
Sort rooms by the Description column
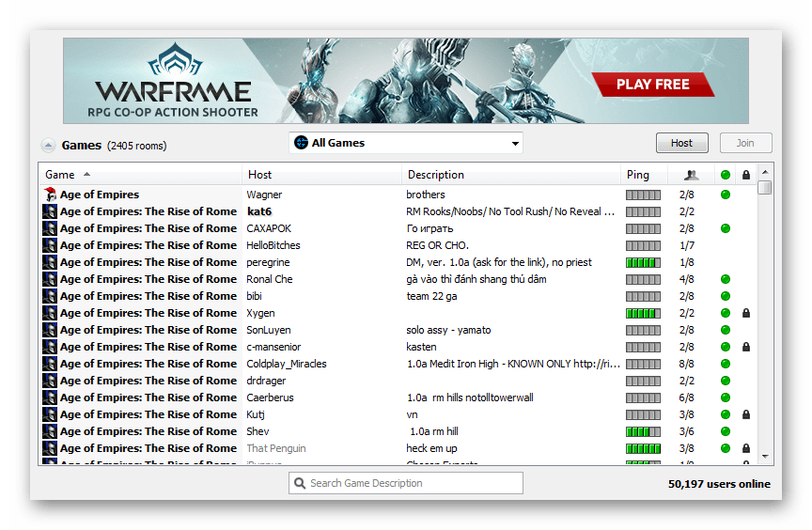coord(435,175)
